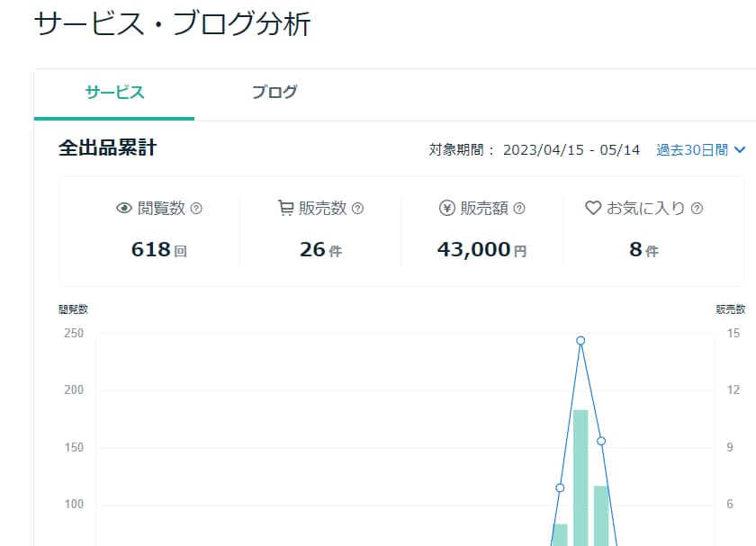
Task: Switch to the サービス tab
Action: click(114, 93)
